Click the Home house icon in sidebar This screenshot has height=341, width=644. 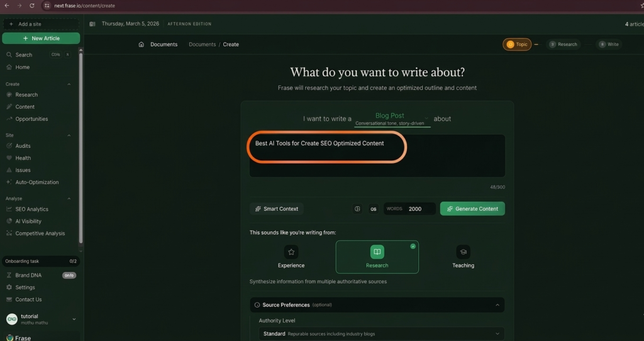(9, 67)
